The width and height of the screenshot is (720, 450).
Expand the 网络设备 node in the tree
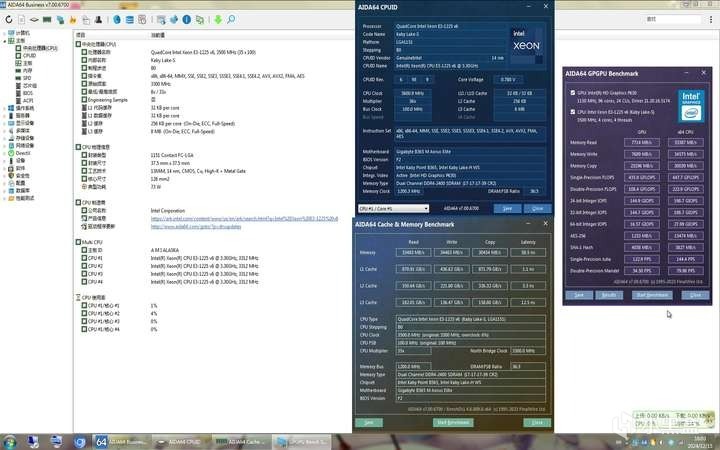[5, 146]
